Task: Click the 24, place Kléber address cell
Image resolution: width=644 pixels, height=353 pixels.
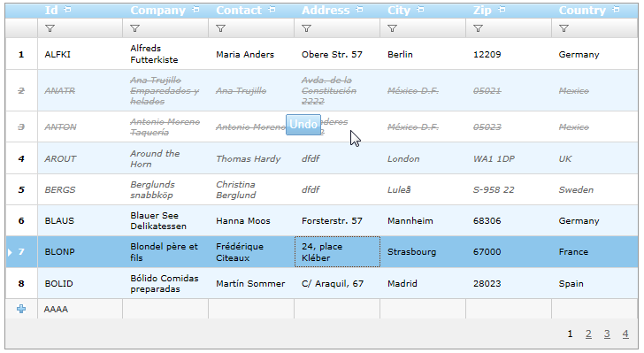Action: [x=337, y=252]
